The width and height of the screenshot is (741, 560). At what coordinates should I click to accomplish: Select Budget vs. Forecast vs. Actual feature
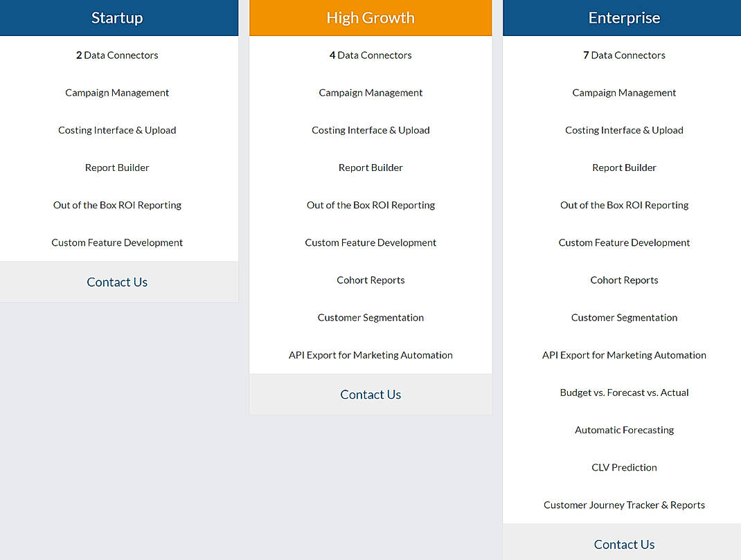(x=624, y=392)
